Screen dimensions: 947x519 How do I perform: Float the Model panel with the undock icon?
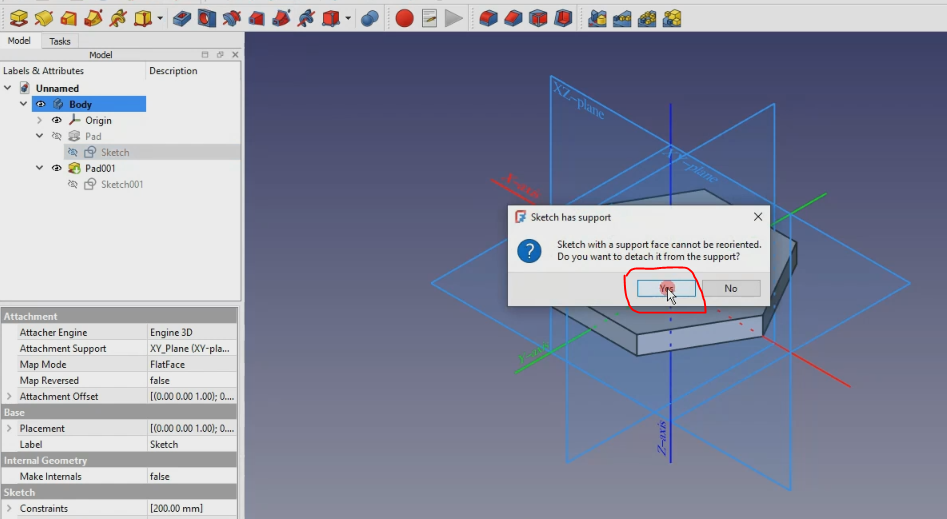pyautogui.click(x=220, y=54)
